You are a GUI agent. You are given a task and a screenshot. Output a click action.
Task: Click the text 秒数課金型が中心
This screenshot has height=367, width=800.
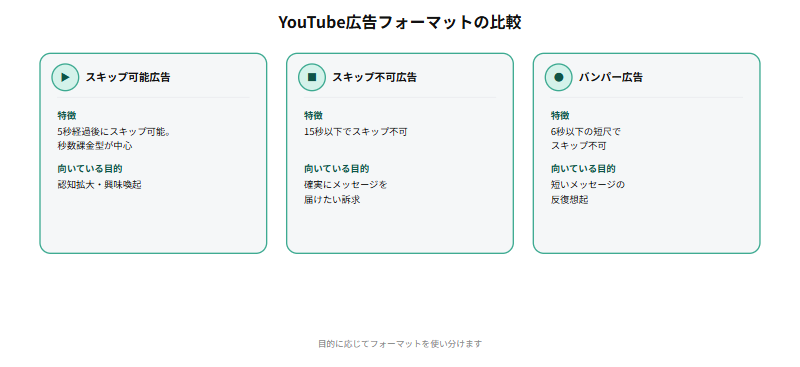[x=95, y=145]
